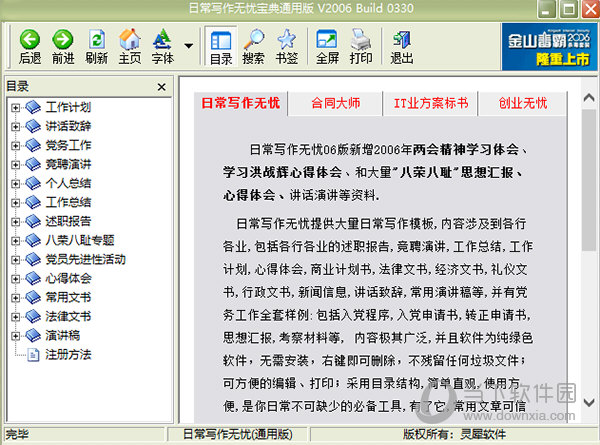
Task: Expand the 述职报告 tree node
Action: (15, 222)
